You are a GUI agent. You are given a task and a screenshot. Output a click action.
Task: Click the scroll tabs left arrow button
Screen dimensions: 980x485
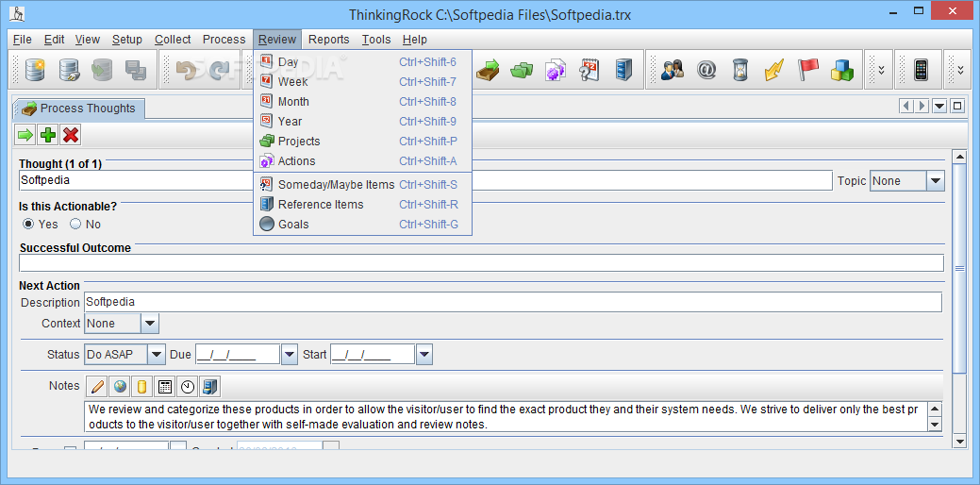906,107
